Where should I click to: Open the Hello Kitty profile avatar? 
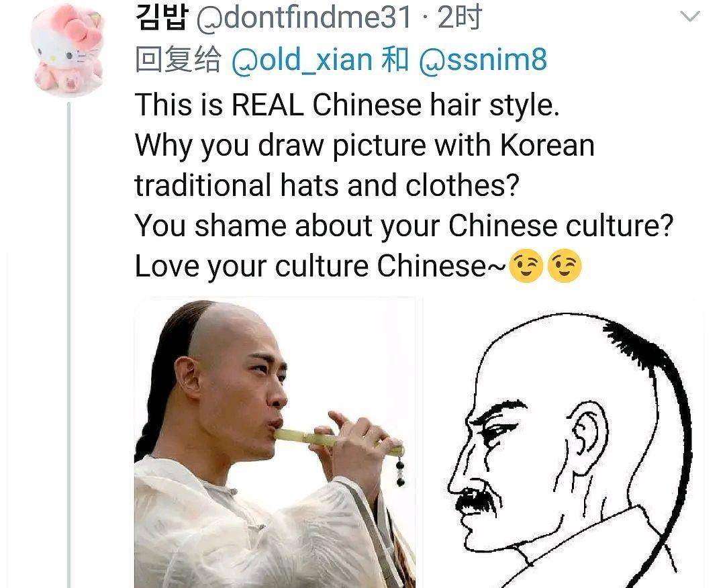(x=68, y=50)
